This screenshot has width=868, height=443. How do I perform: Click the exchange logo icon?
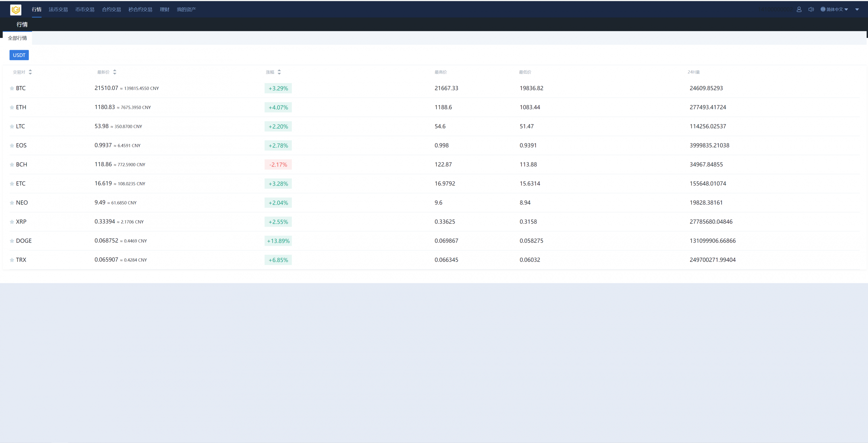(x=16, y=10)
